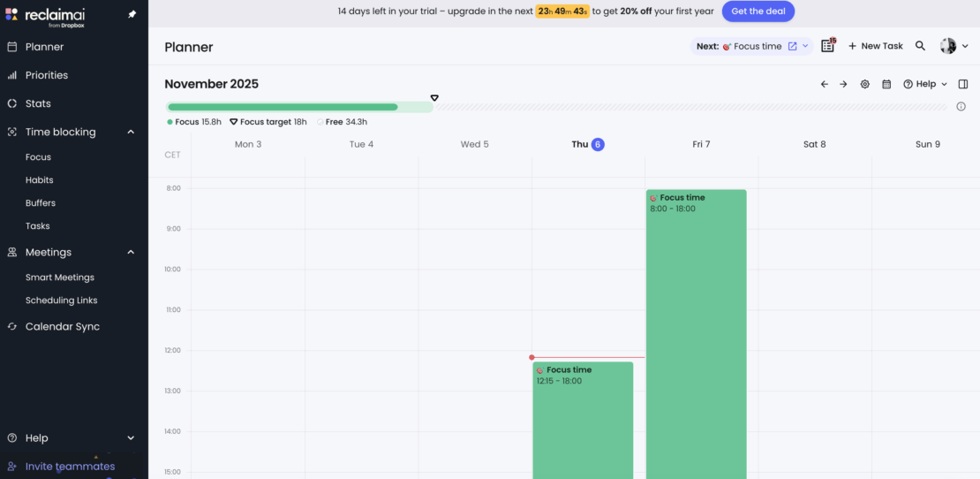
Task: Collapse the Time blocking section
Action: tap(131, 132)
